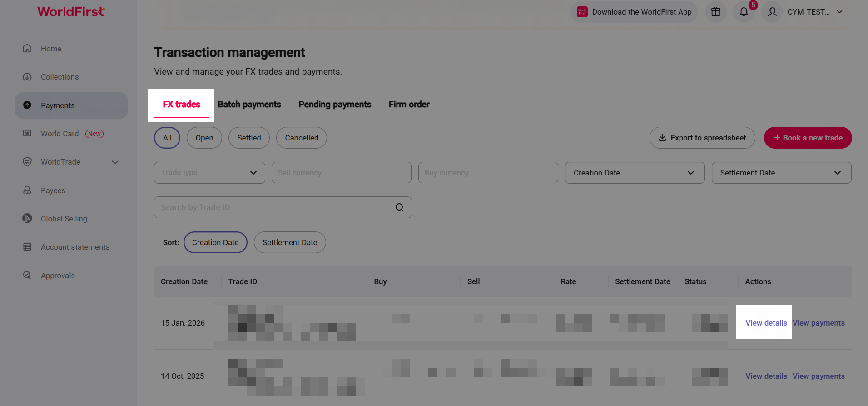Click the search magnifier icon

click(400, 207)
